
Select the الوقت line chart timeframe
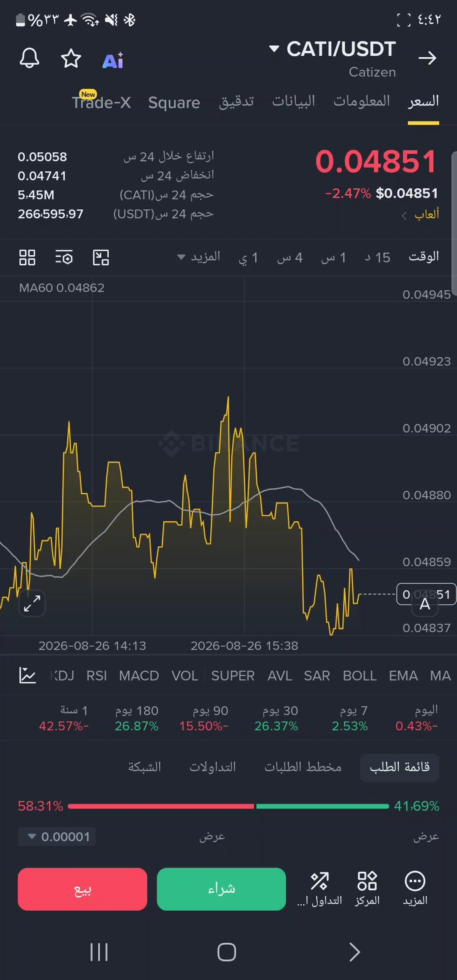[424, 257]
